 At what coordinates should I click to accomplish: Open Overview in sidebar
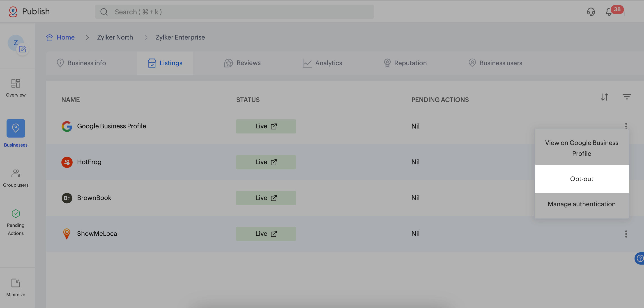16,88
